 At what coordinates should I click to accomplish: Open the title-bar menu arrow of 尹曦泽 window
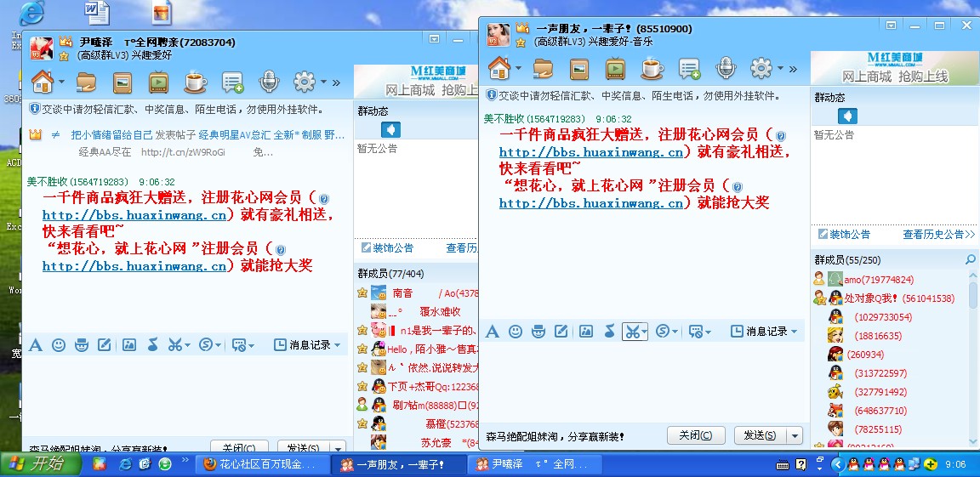[x=435, y=39]
